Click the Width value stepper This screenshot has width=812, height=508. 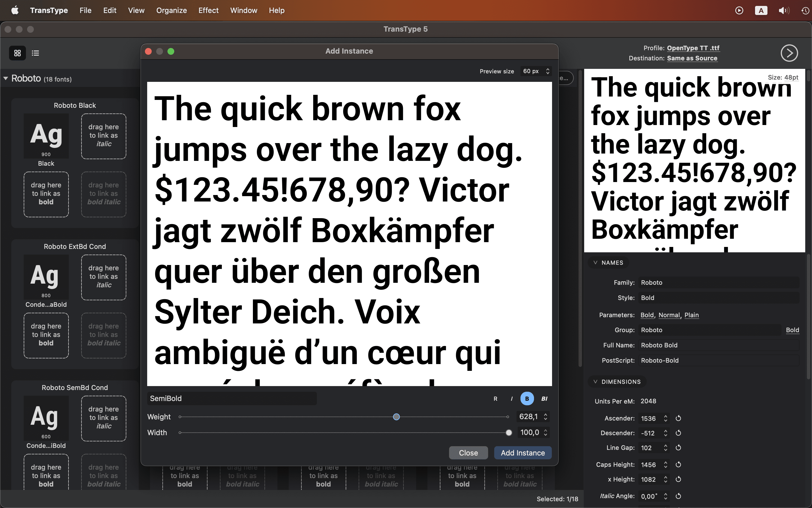(x=546, y=432)
